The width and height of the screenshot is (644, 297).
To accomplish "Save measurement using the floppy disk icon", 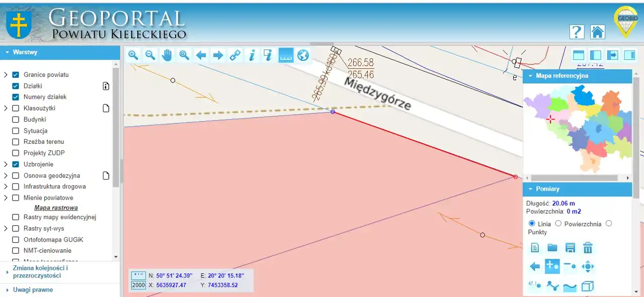I will pos(570,248).
